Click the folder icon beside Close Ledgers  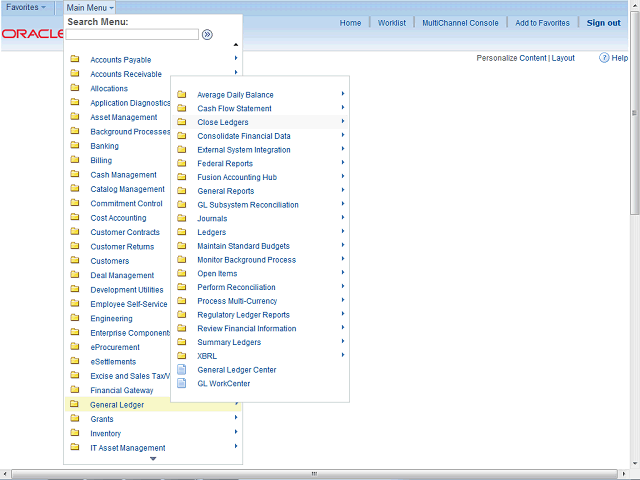click(x=182, y=123)
